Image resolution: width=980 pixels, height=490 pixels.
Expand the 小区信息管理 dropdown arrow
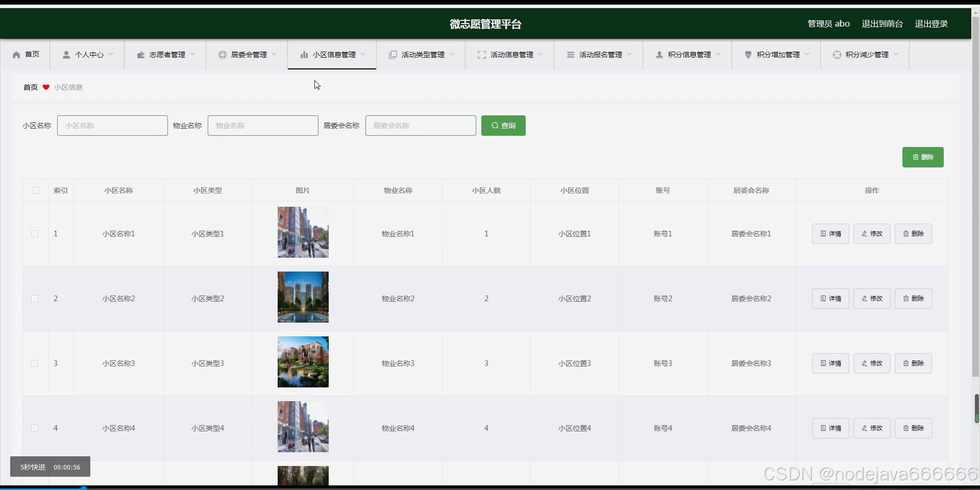coord(363,54)
